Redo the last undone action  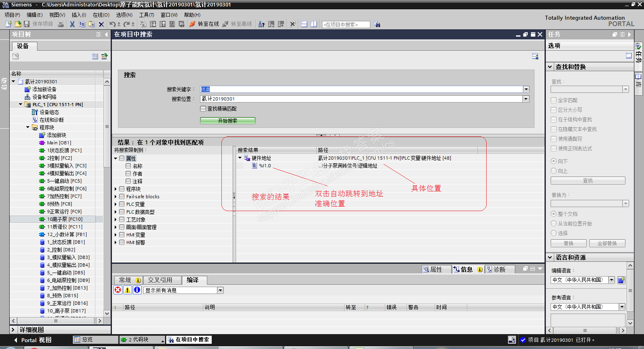[126, 24]
